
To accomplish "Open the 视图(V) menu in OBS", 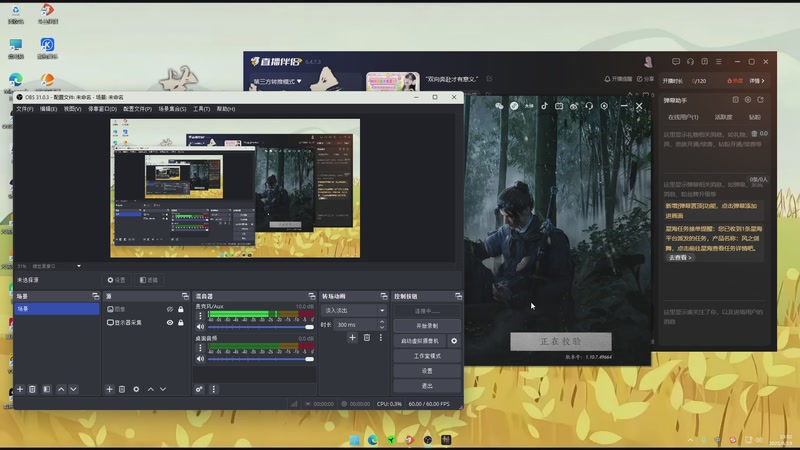I will tap(72, 109).
